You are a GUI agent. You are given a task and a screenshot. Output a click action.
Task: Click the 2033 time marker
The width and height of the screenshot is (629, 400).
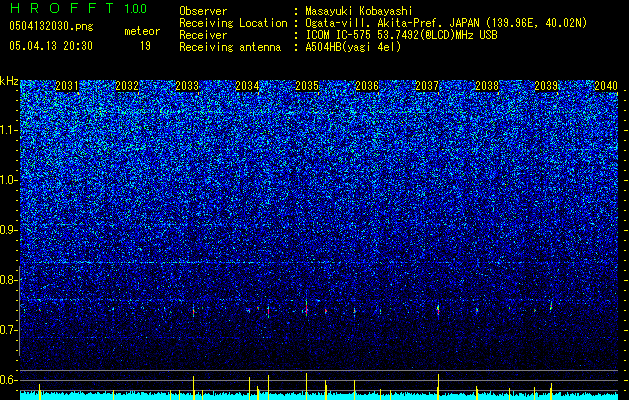[x=187, y=86]
